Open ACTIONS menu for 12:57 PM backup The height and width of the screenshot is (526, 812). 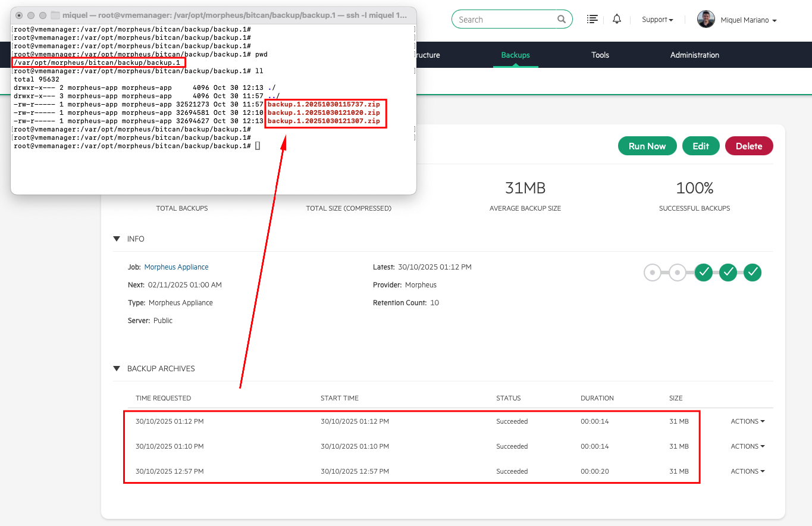pos(747,471)
